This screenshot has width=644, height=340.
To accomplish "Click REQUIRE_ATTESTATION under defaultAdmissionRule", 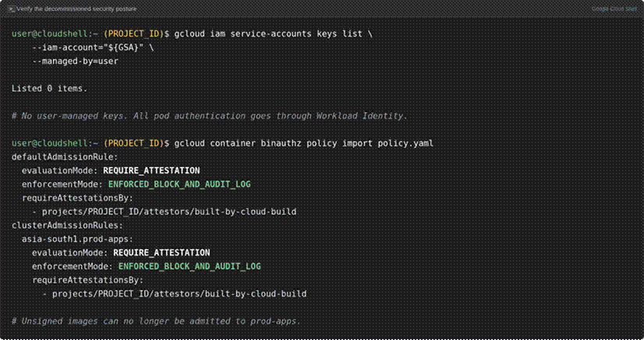I will [151, 171].
